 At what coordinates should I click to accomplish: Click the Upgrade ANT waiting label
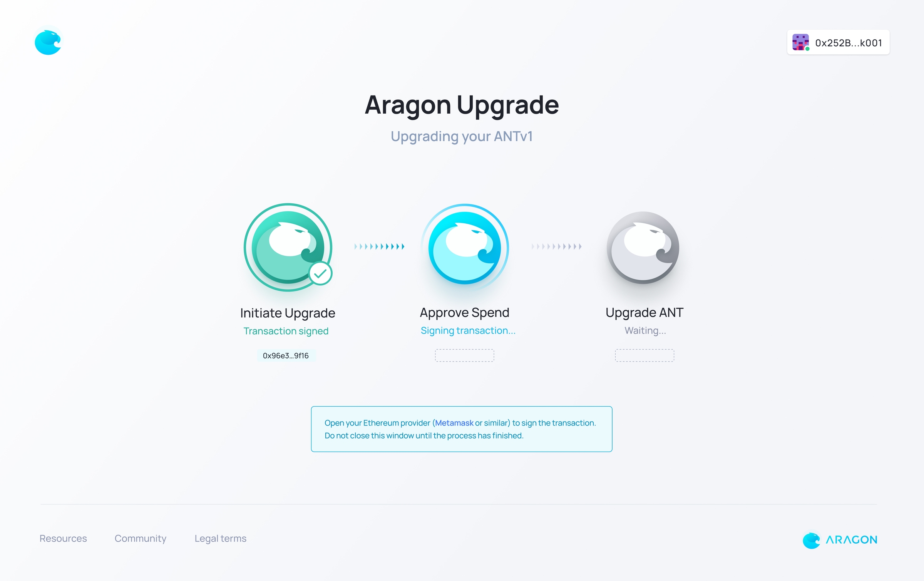(644, 331)
